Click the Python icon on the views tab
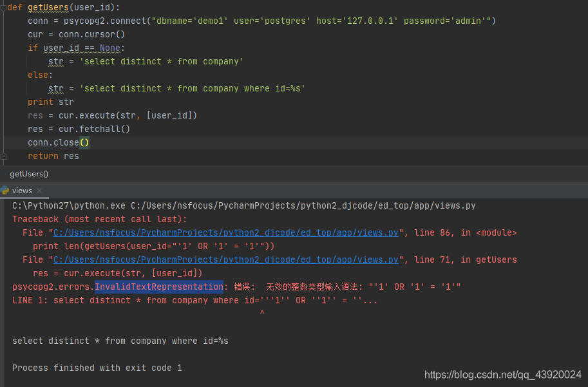This screenshot has width=588, height=387. 5,190
